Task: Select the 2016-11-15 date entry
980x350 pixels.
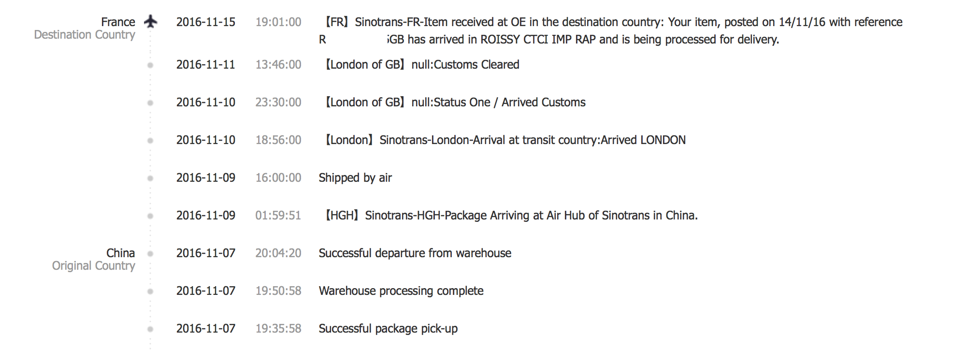Action: point(206,22)
